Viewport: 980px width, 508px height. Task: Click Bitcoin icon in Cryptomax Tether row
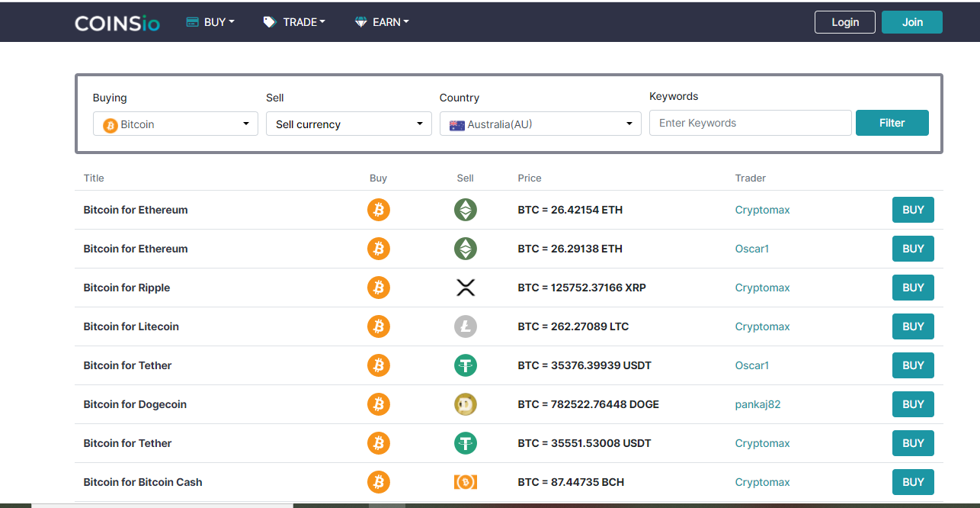point(379,443)
